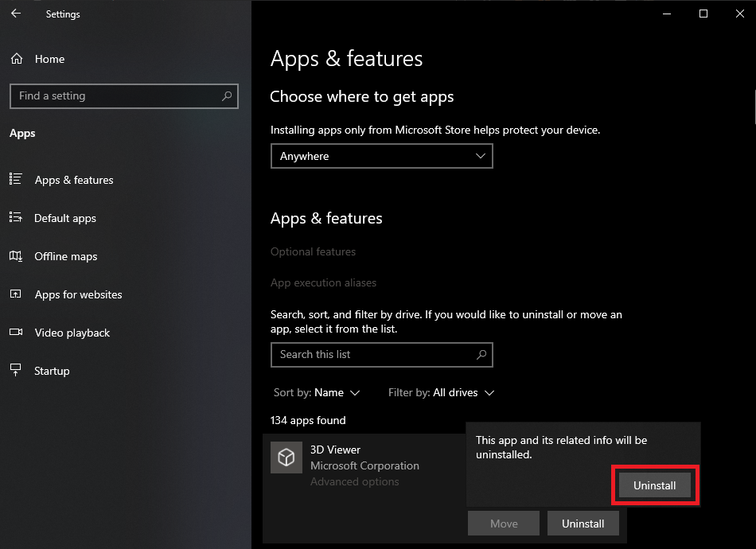
Task: Select Microsoft Corporation publisher text
Action: (x=364, y=465)
